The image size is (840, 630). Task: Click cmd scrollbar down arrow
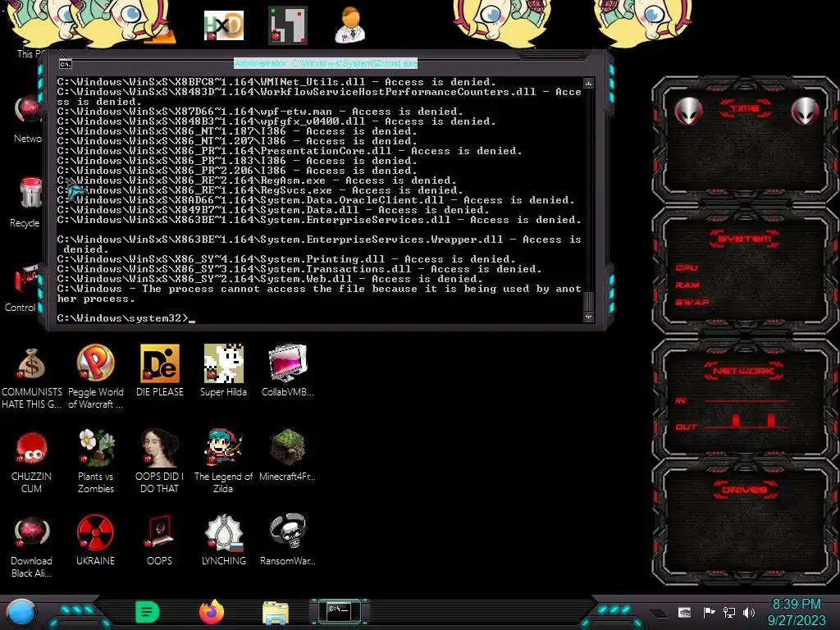pyautogui.click(x=589, y=317)
